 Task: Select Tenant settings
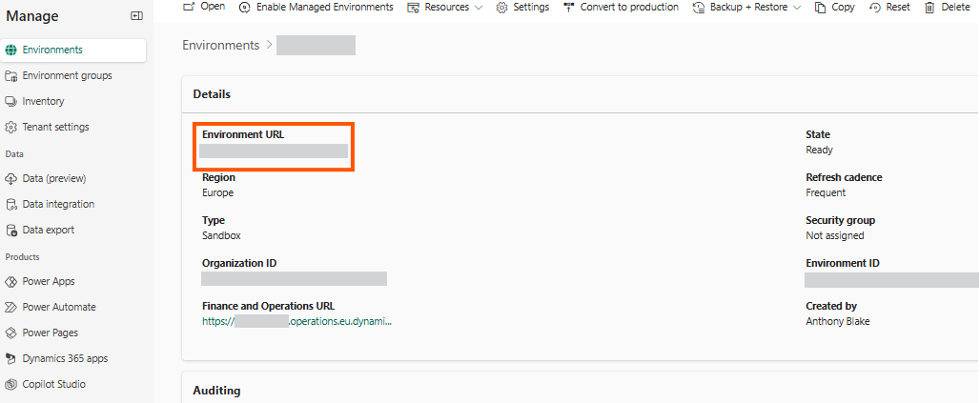point(55,127)
